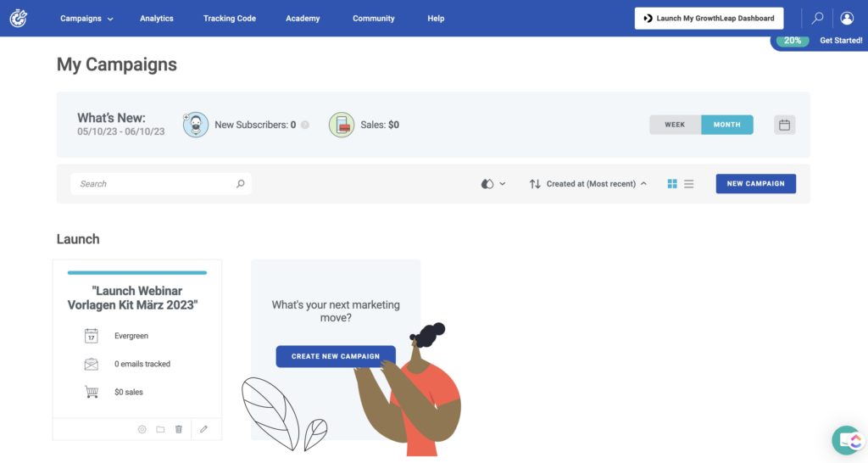Click the '05/10/23 - 06/10/23' date range text
The image size is (868, 463).
(120, 131)
